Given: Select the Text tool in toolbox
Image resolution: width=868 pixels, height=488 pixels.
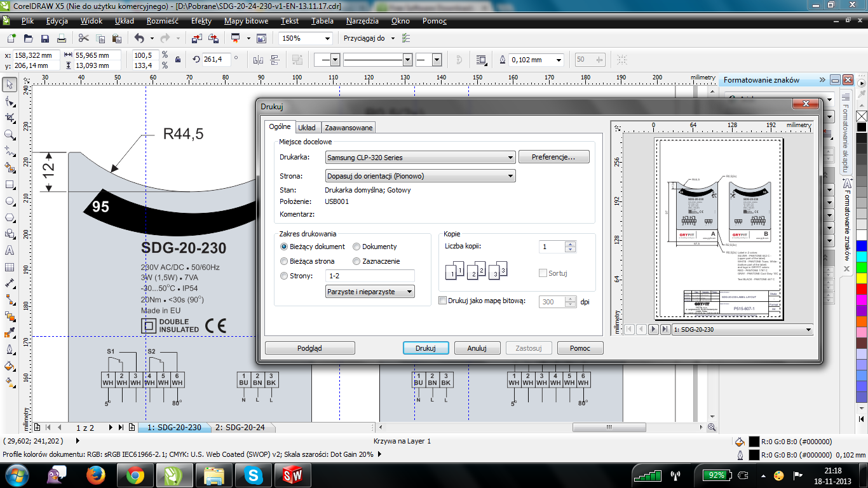Looking at the screenshot, I should [x=10, y=250].
